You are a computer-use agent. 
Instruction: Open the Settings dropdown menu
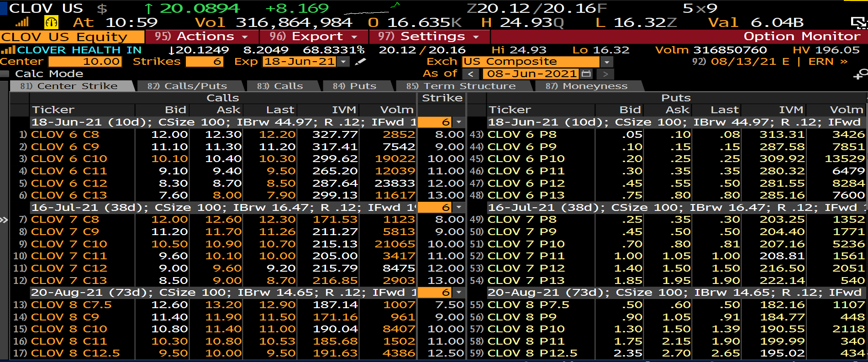point(429,37)
